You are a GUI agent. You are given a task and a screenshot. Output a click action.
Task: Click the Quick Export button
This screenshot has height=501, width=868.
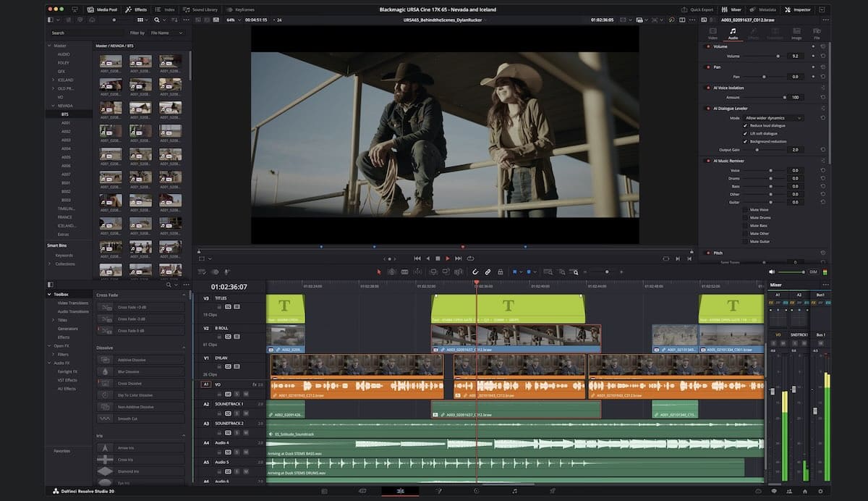pyautogui.click(x=699, y=9)
